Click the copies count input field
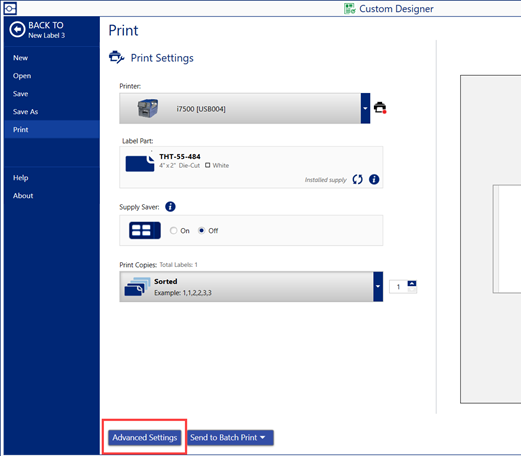 tap(398, 287)
